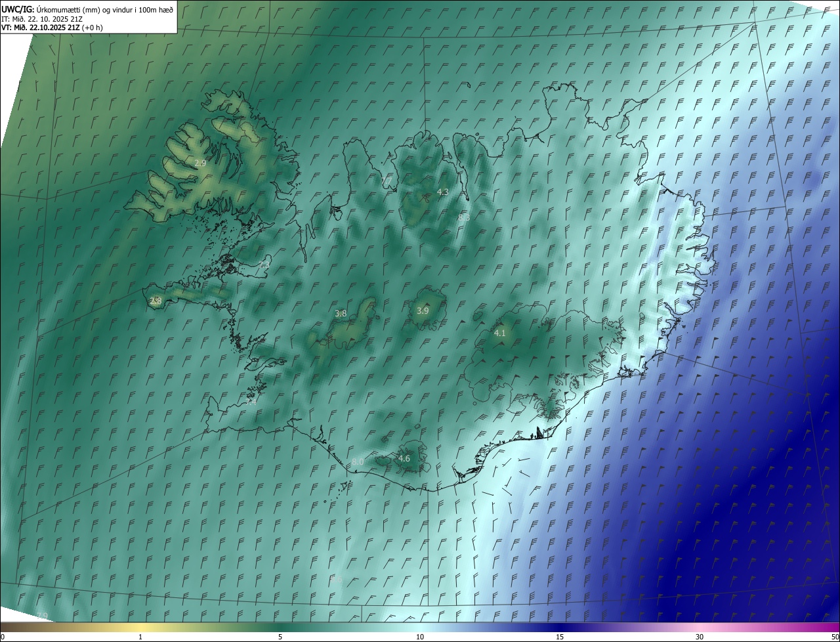The image size is (840, 642).
Task: Click the 10 tick on the color scale
Action: click(x=420, y=637)
